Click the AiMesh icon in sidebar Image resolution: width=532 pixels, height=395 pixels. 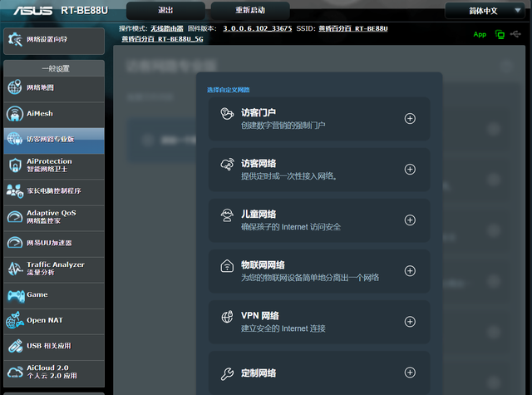click(x=15, y=114)
